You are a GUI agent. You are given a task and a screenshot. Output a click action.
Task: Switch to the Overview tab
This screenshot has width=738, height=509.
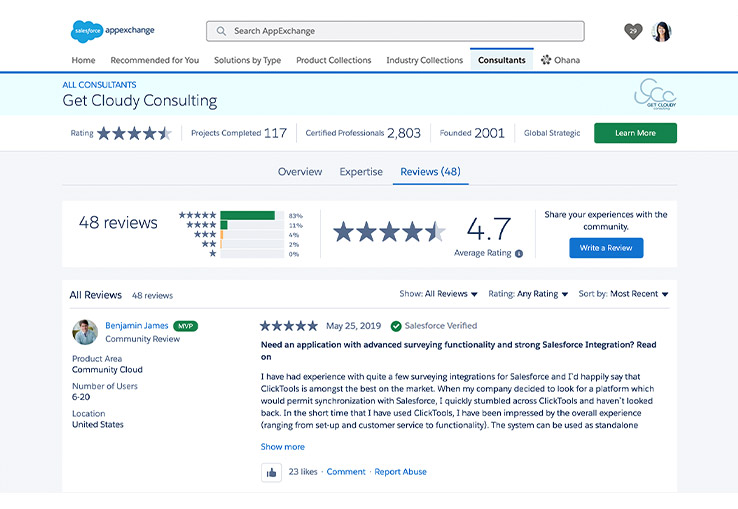[x=300, y=172]
